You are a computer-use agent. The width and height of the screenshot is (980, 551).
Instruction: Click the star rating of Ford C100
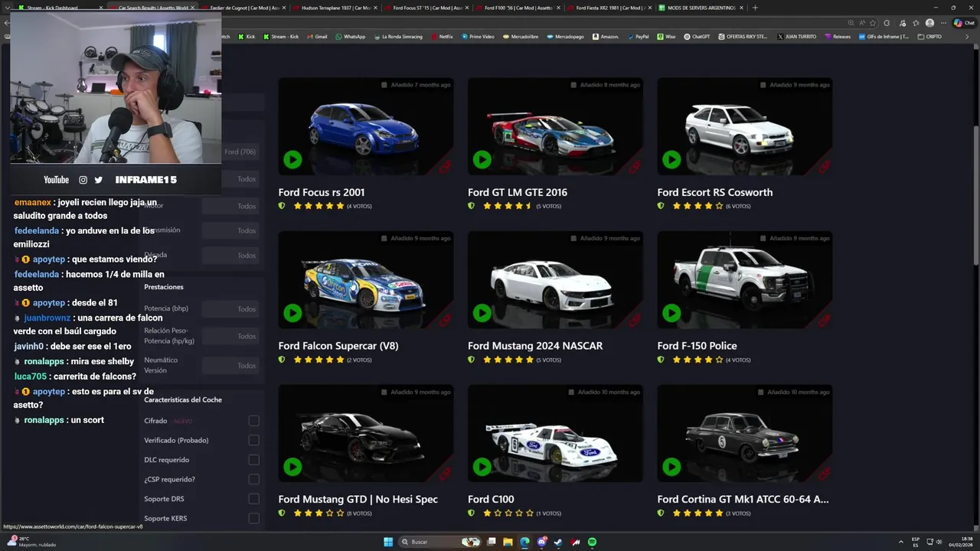click(x=508, y=513)
